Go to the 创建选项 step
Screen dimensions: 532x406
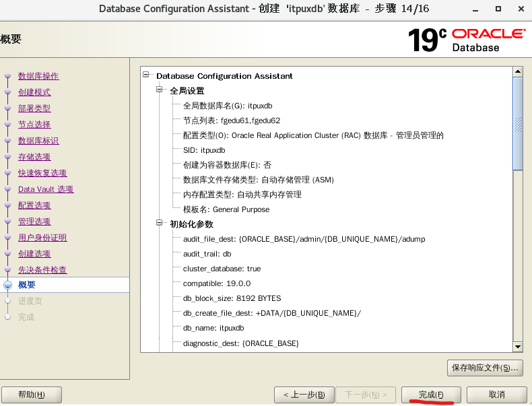pyautogui.click(x=34, y=254)
